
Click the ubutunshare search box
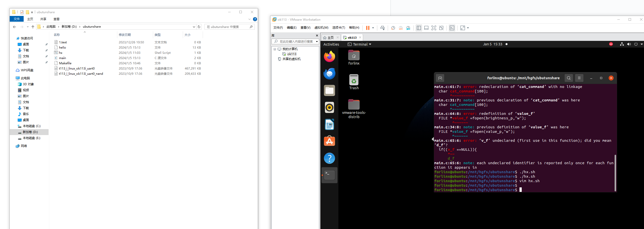230,27
